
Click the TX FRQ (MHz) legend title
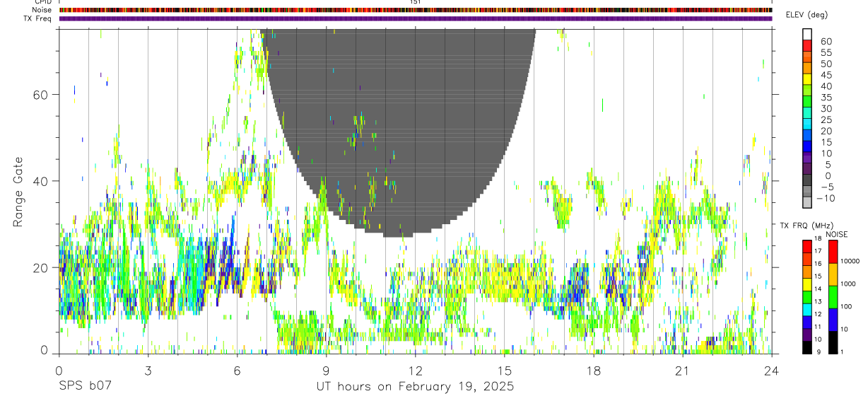805,226
